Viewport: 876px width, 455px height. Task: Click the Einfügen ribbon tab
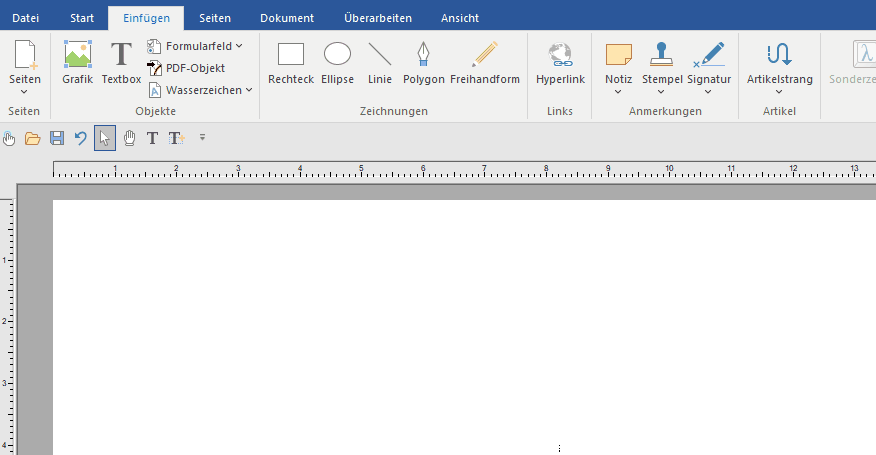pyautogui.click(x=146, y=18)
